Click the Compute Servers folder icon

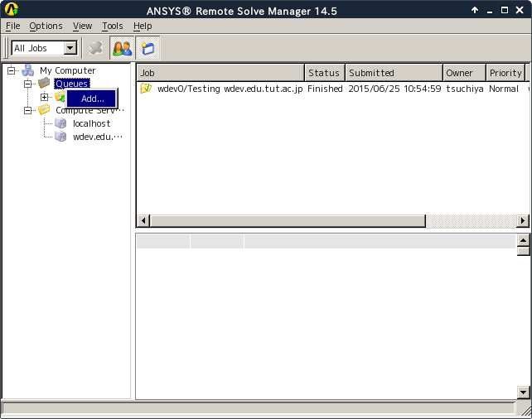click(x=44, y=110)
